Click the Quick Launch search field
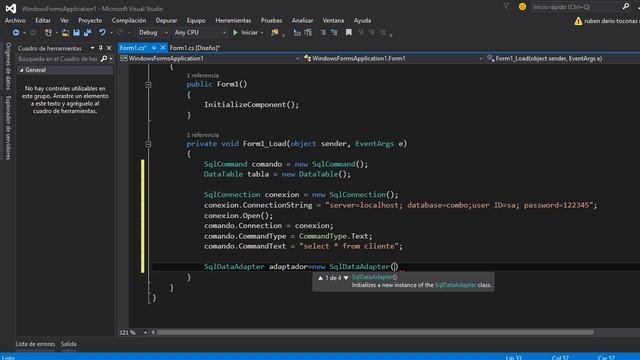Viewport: 640px width, 360px height. pos(576,7)
